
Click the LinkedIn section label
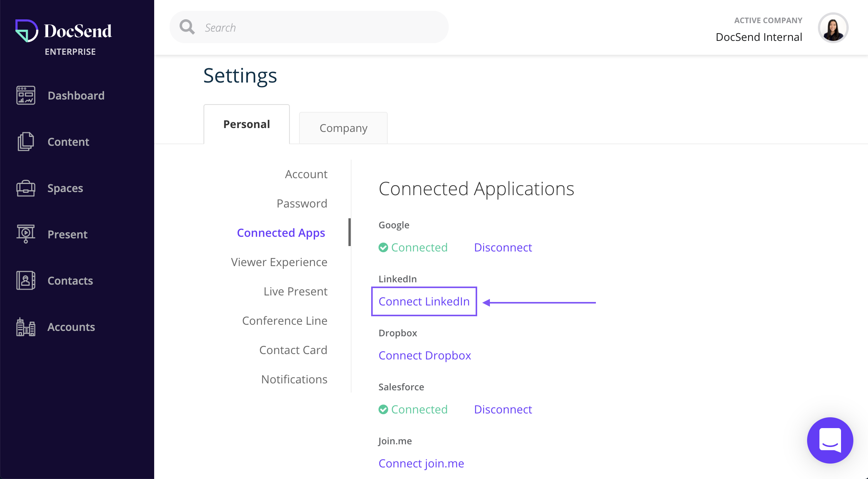pyautogui.click(x=398, y=279)
